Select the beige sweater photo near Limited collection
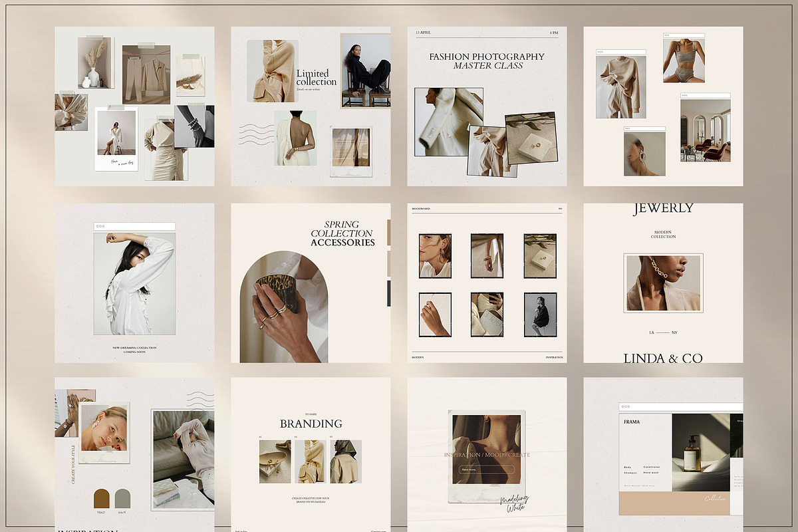 tap(273, 71)
